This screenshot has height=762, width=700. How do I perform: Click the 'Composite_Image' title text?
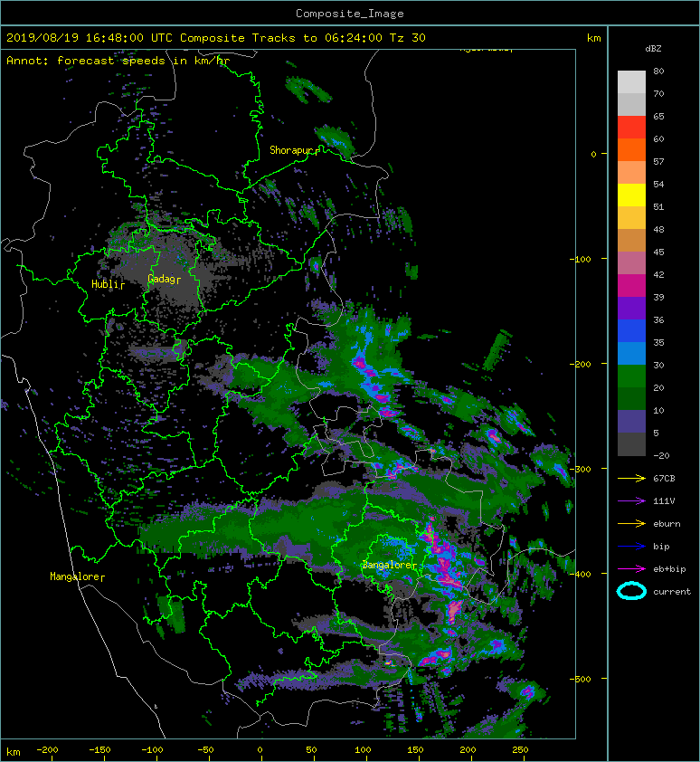pyautogui.click(x=350, y=14)
